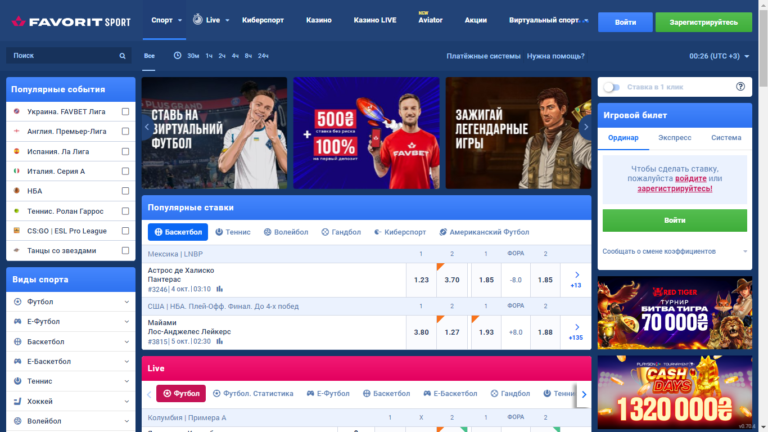Click the Теннис icon in sidebar
768x432 pixels.
click(18, 381)
